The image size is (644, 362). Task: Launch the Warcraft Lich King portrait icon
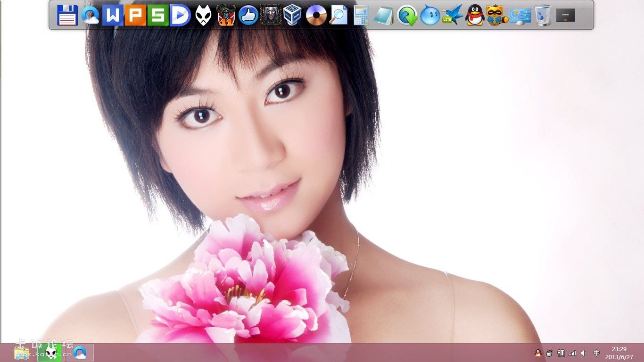pos(271,15)
